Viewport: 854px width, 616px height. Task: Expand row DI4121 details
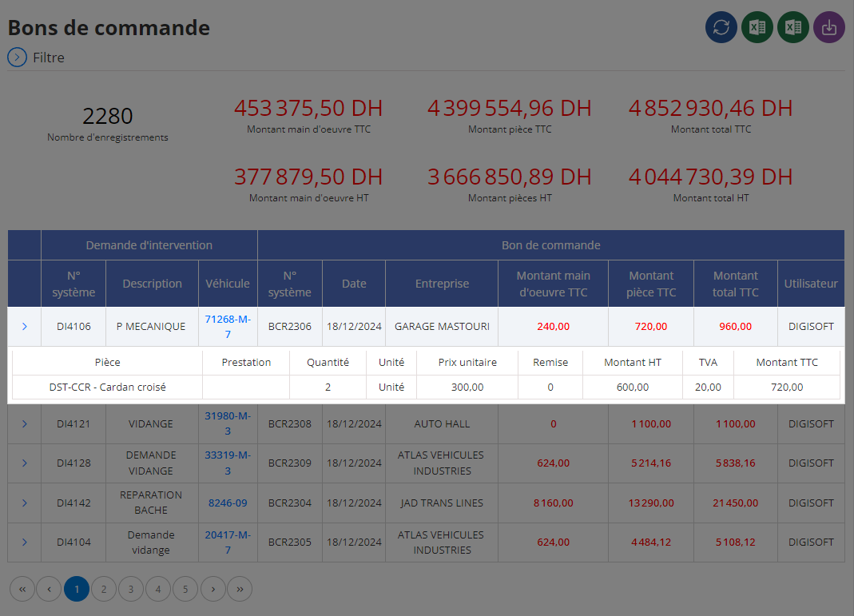[25, 423]
